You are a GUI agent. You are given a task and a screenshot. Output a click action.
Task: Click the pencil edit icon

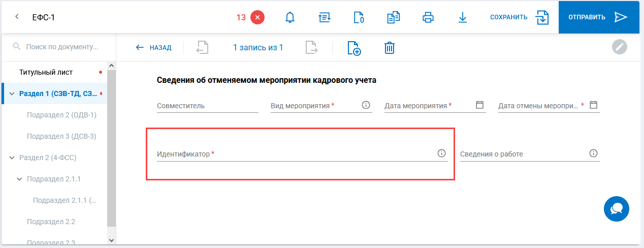pyautogui.click(x=620, y=47)
